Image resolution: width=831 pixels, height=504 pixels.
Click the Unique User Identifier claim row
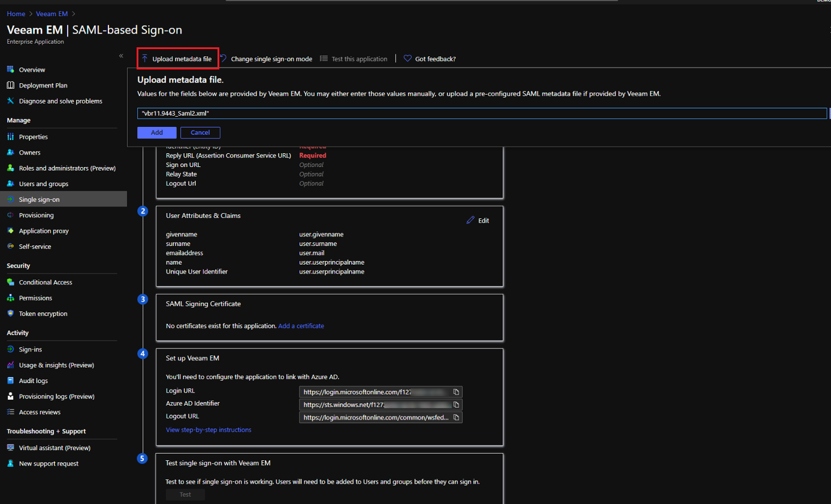coord(265,271)
